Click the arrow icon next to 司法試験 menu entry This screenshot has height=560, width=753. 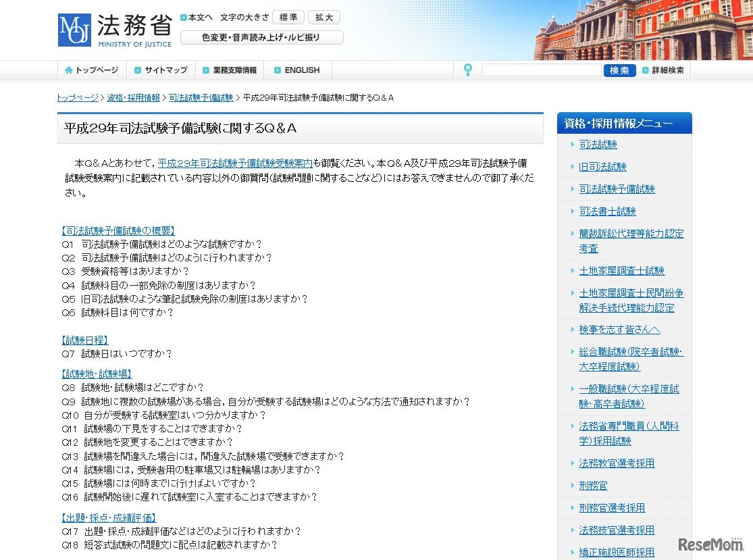(573, 144)
